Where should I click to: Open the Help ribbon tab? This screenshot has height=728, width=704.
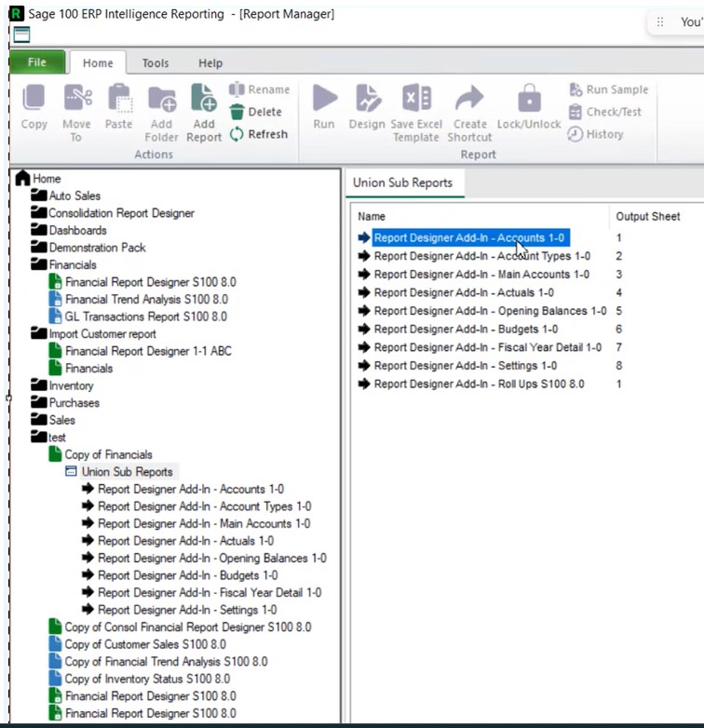point(210,63)
